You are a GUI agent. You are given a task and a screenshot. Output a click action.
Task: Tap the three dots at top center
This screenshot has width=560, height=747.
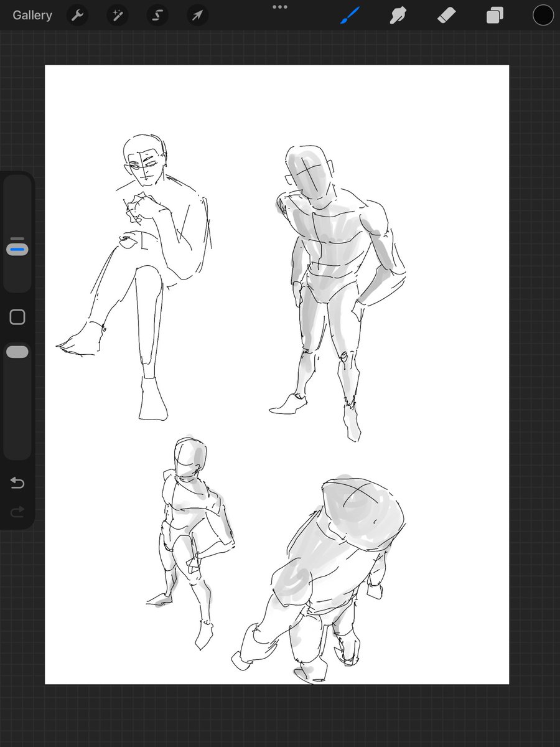click(280, 7)
